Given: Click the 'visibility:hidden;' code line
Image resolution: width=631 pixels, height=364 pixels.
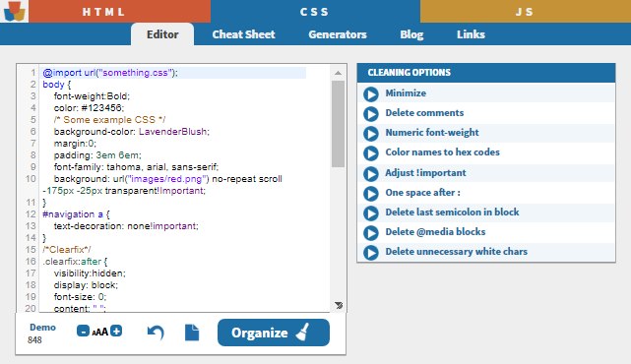Looking at the screenshot, I should pos(90,273).
